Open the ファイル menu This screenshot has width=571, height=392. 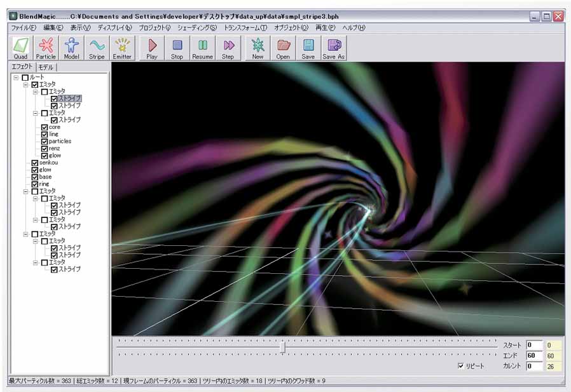click(x=24, y=28)
